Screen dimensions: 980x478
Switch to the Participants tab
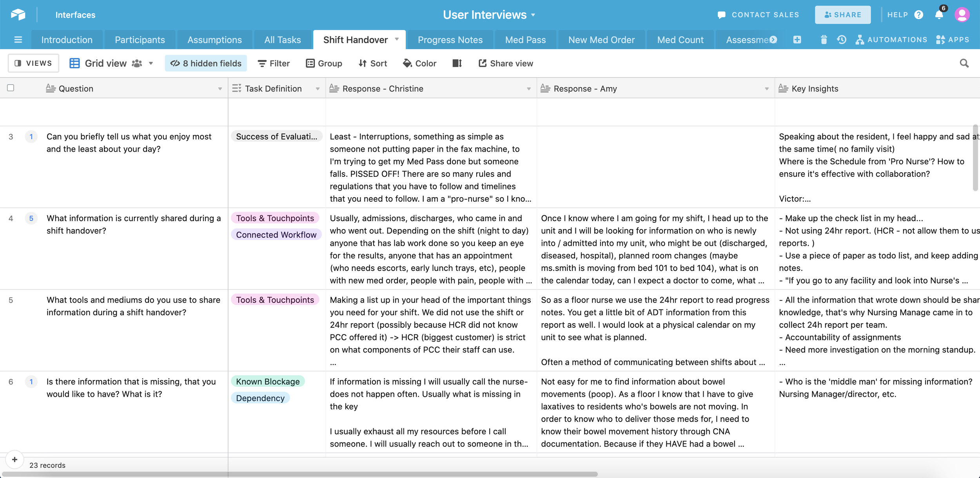tap(140, 40)
